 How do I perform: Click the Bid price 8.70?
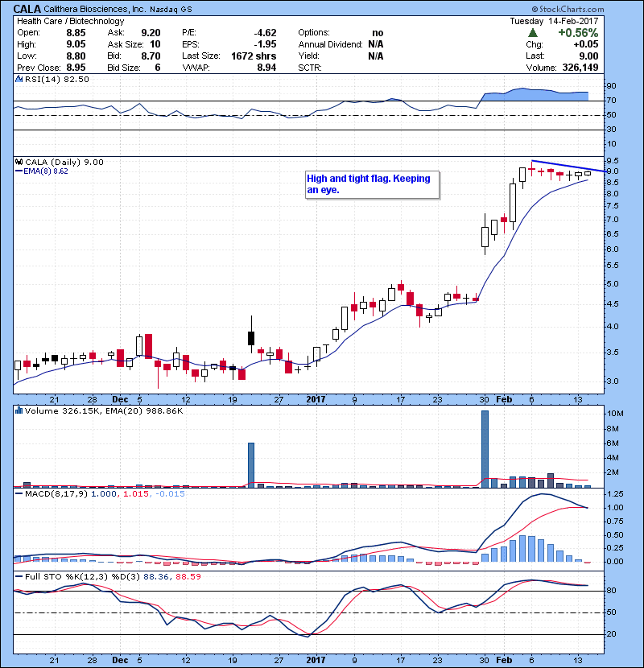coord(151,56)
